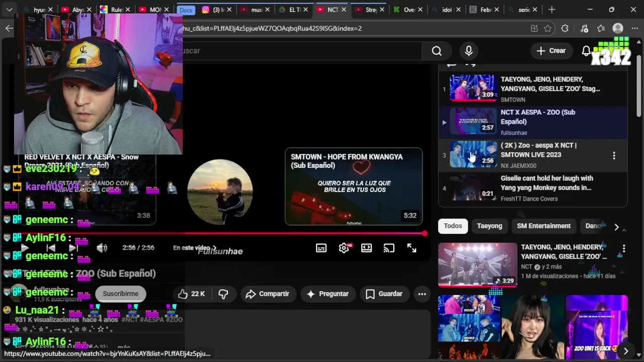Open end card 'SMTOWN - HOPE FROM KWANGYA'
This screenshot has width=644, height=362.
tap(354, 187)
